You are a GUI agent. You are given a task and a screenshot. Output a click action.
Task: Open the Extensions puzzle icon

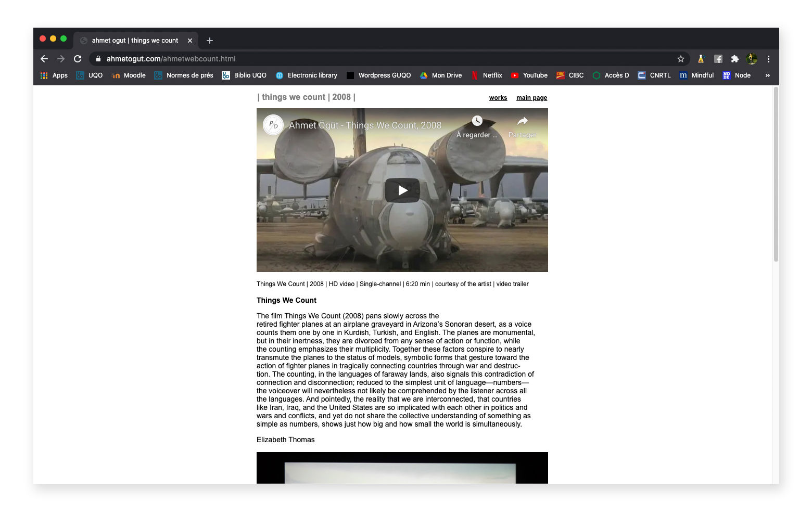735,59
